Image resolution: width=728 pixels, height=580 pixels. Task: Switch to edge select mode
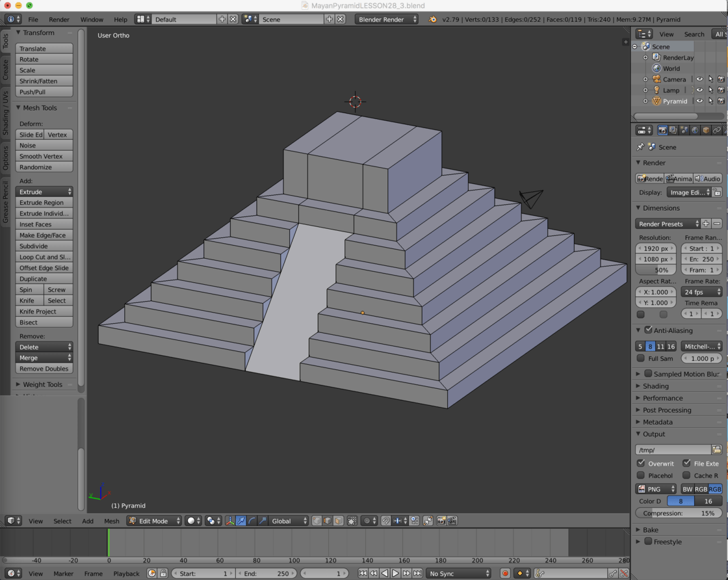328,521
